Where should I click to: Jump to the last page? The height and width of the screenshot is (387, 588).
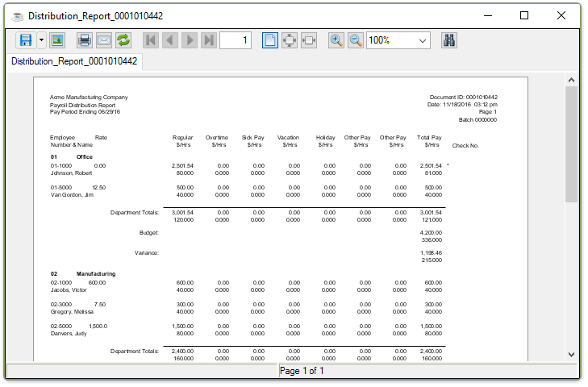click(x=209, y=40)
